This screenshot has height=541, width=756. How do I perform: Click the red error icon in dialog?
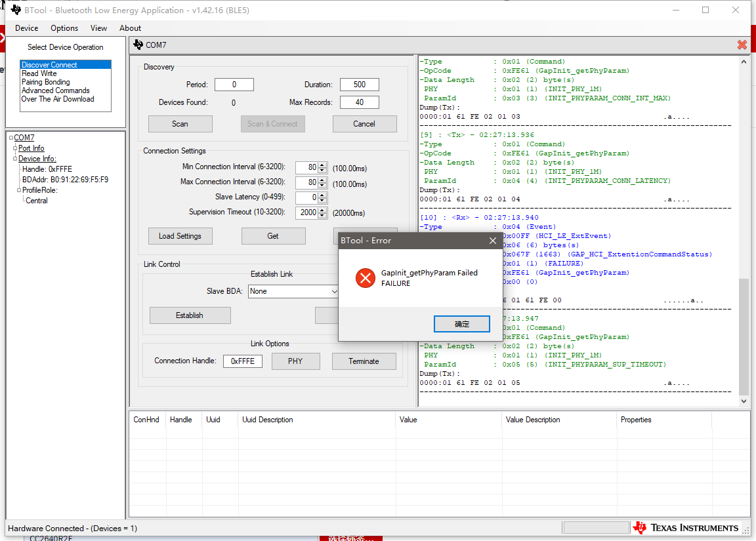click(365, 278)
